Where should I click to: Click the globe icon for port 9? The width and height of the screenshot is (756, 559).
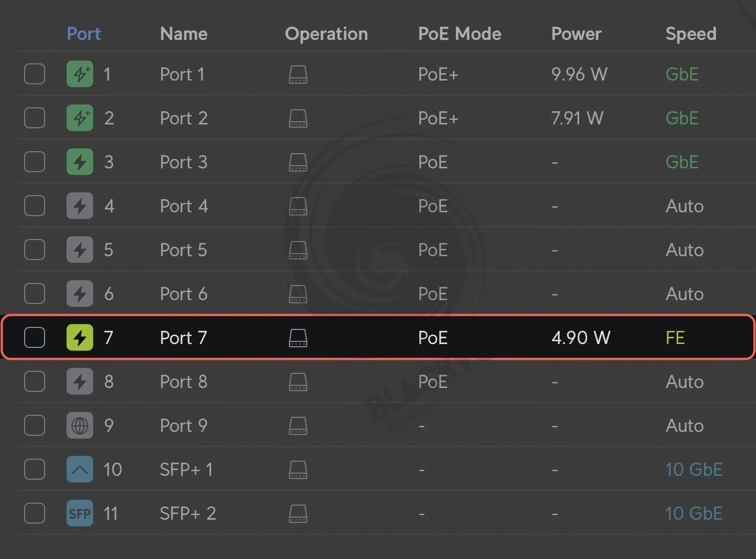tap(80, 426)
